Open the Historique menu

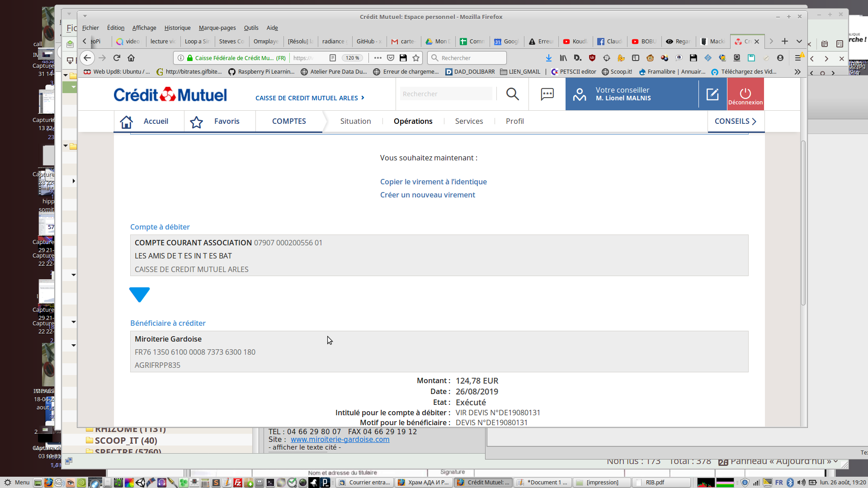177,28
